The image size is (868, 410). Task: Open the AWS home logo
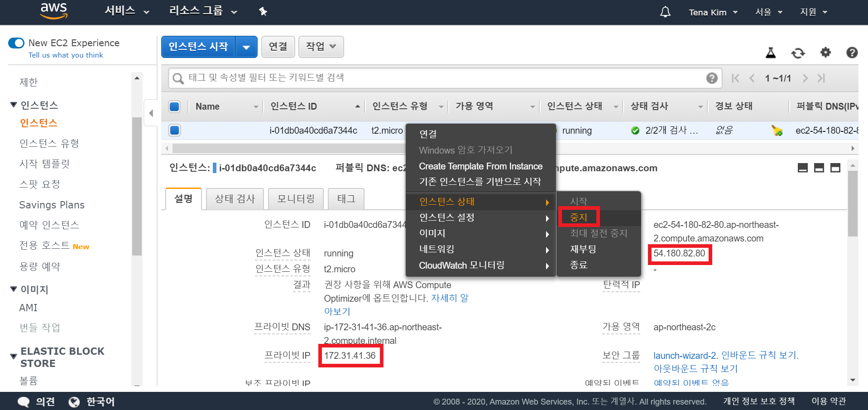[54, 11]
